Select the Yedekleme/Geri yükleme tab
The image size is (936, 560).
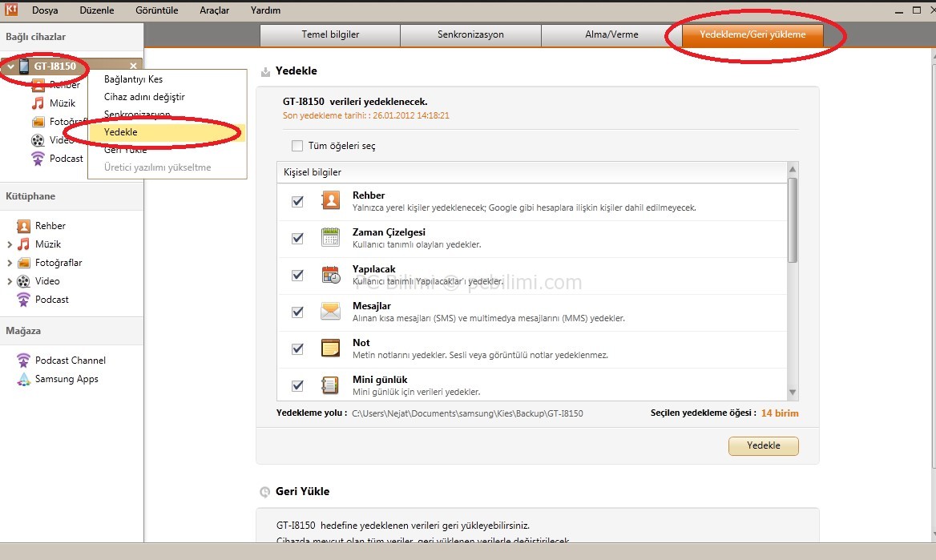752,34
